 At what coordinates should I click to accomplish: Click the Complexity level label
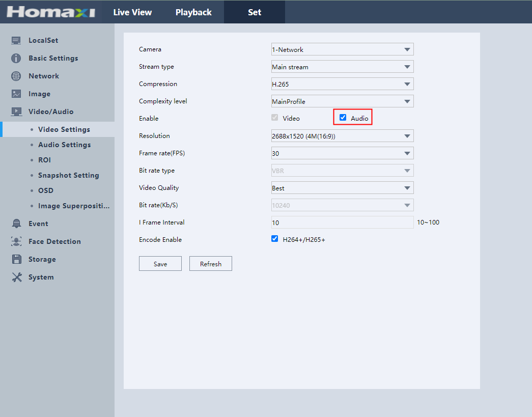[163, 101]
